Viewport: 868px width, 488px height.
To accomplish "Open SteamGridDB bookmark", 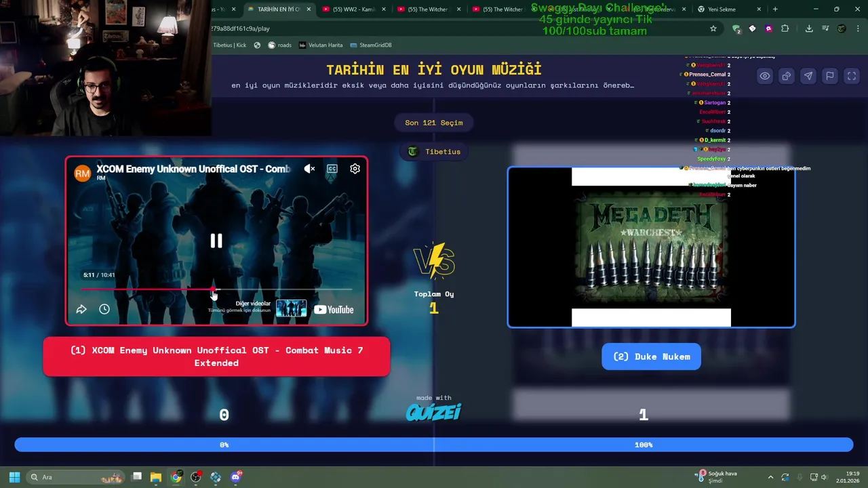I will click(x=370, y=45).
